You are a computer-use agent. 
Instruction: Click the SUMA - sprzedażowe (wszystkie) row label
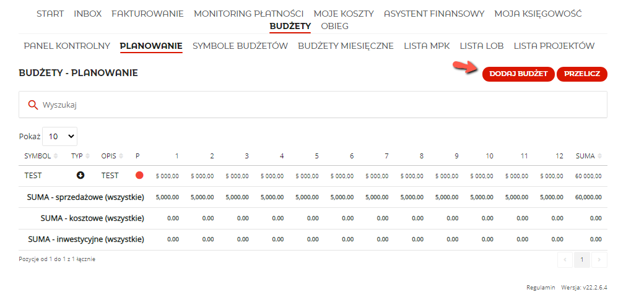[85, 197]
